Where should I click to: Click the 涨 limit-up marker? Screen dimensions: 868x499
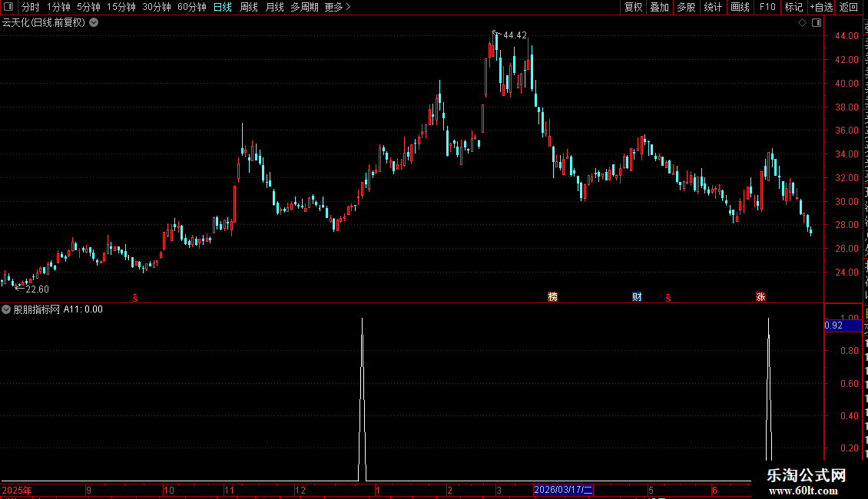click(760, 297)
